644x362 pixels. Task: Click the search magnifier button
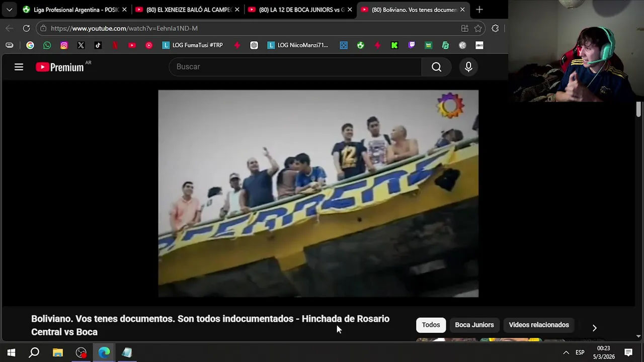point(436,67)
